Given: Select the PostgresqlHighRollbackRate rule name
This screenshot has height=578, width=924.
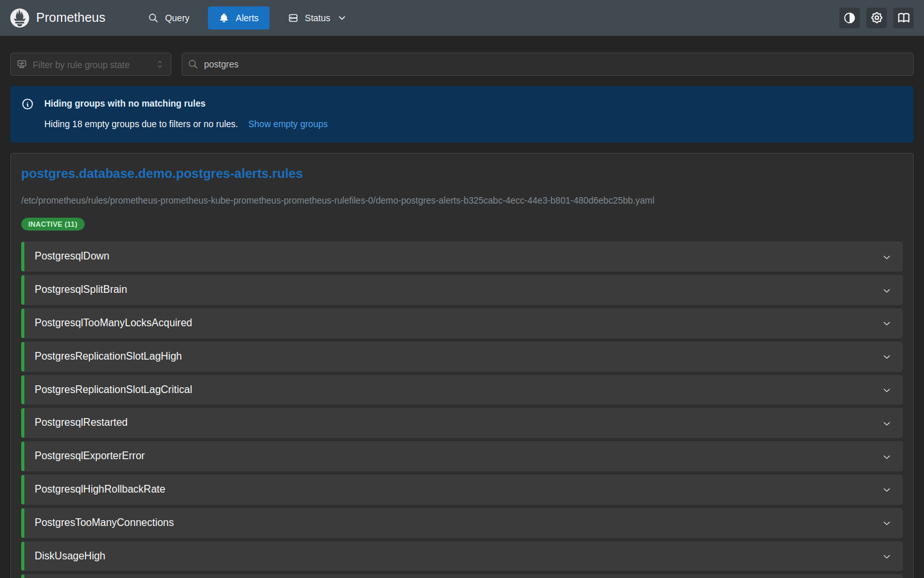Looking at the screenshot, I should [100, 489].
